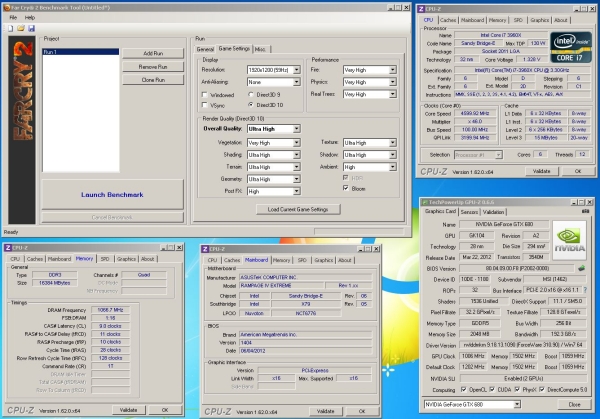The image size is (600, 419).
Task: Enable the Windowed checkbox
Action: click(205, 95)
